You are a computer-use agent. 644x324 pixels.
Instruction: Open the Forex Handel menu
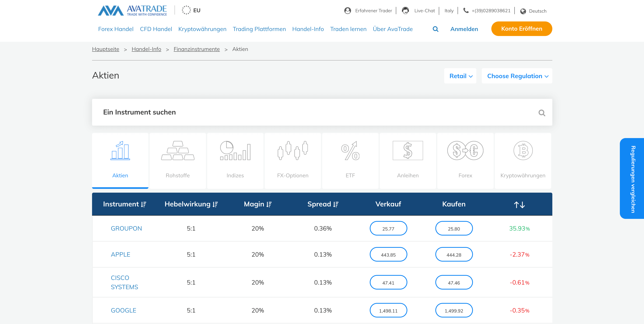pyautogui.click(x=116, y=29)
